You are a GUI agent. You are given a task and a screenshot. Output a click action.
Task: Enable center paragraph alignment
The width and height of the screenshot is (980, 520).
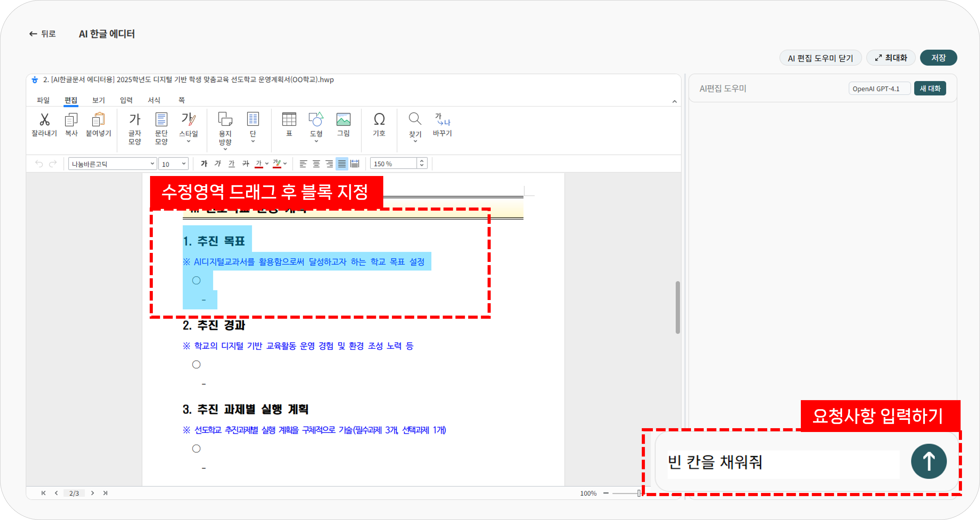pyautogui.click(x=316, y=164)
